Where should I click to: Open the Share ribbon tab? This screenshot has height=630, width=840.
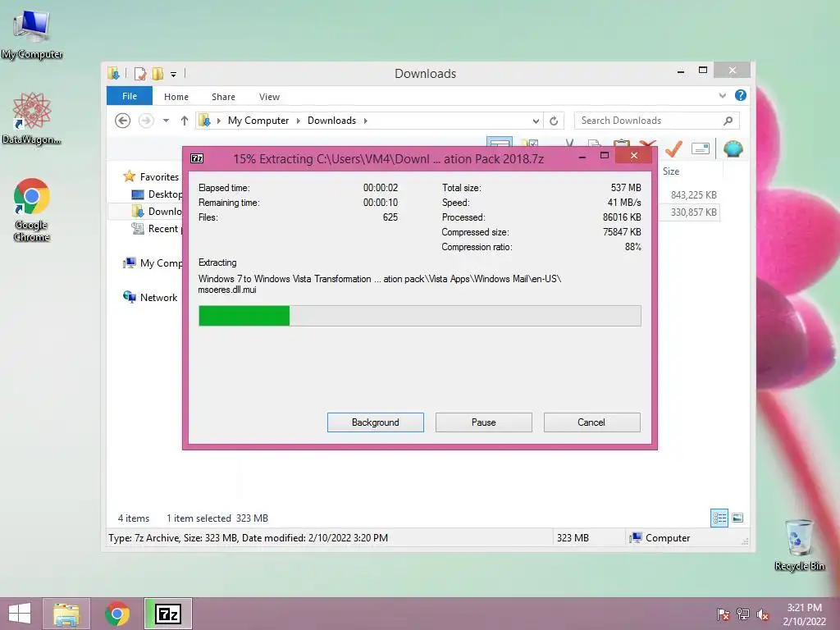(x=223, y=97)
